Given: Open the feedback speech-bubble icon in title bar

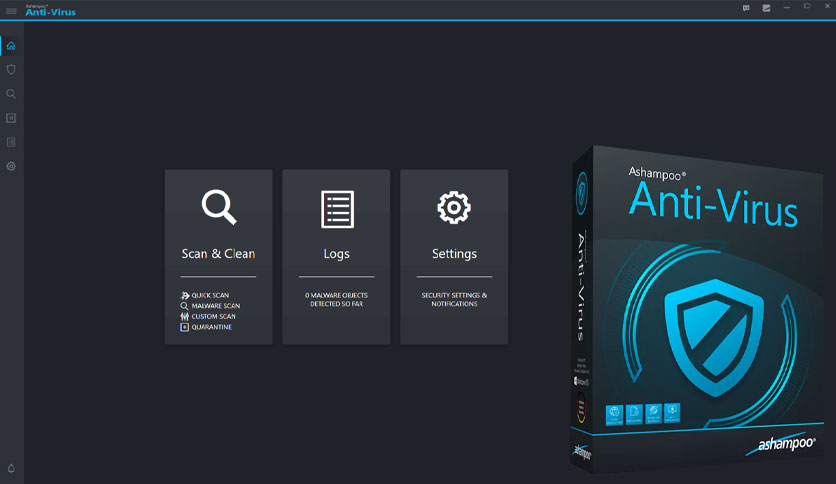Looking at the screenshot, I should (746, 8).
